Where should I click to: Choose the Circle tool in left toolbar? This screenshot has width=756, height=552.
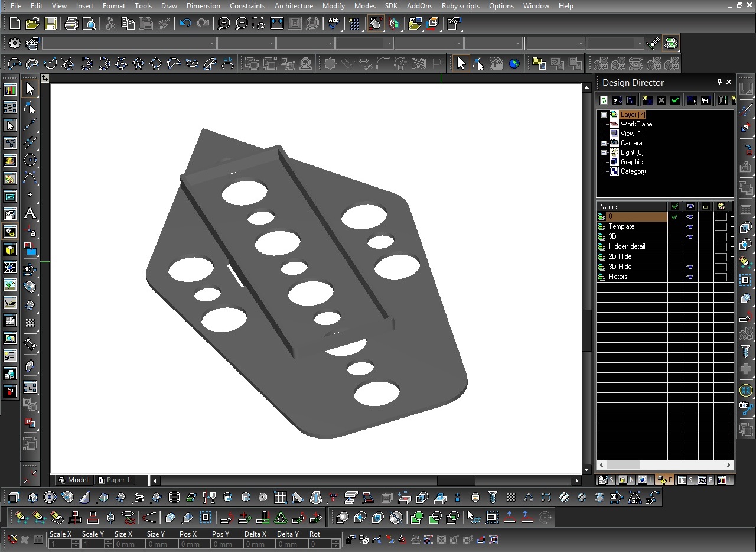coord(30,160)
